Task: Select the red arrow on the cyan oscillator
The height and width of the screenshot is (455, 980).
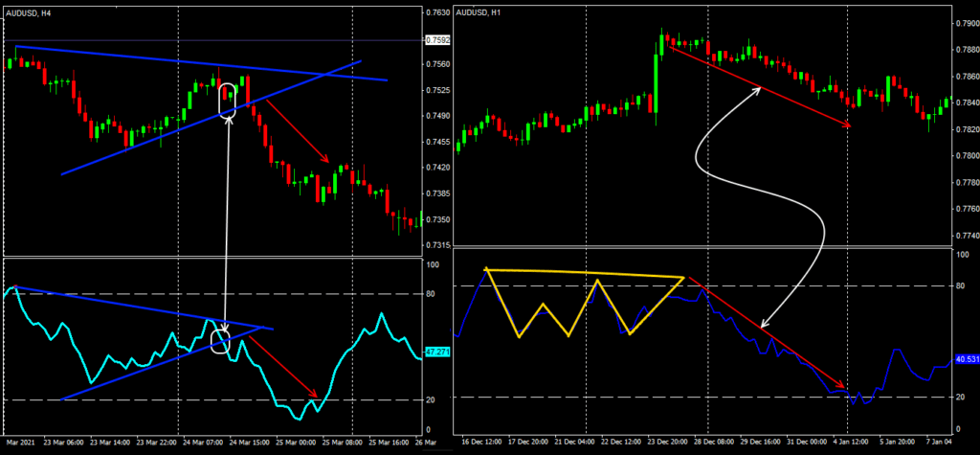Action: (x=285, y=367)
